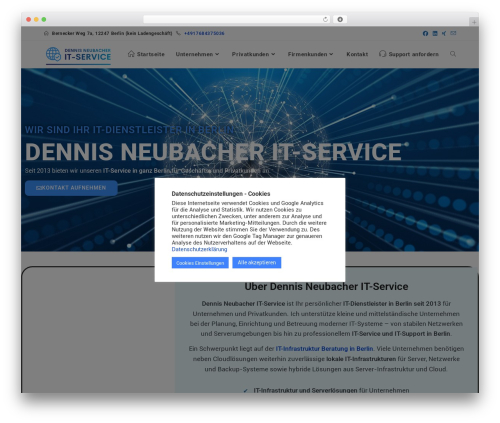This screenshot has height=423, width=500.
Task: Click the Dennis Neubacher IT-Service logo
Action: point(78,55)
